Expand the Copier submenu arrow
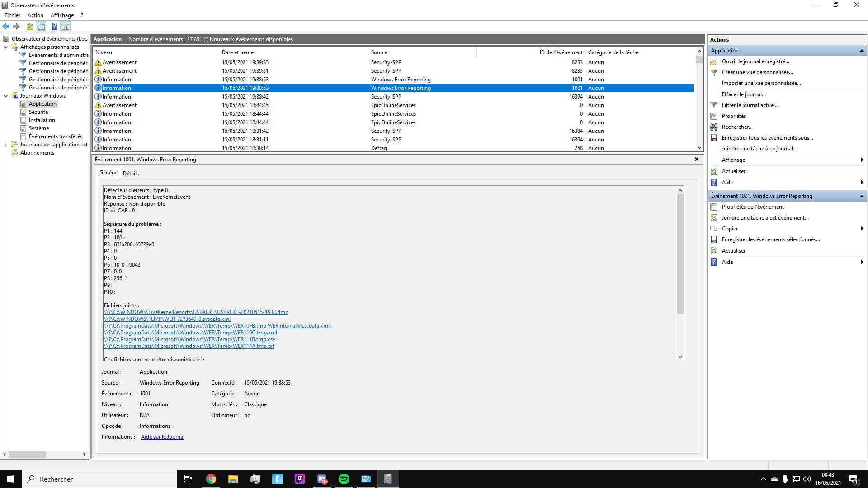Screen dimensions: 868x488 pyautogui.click(x=862, y=229)
